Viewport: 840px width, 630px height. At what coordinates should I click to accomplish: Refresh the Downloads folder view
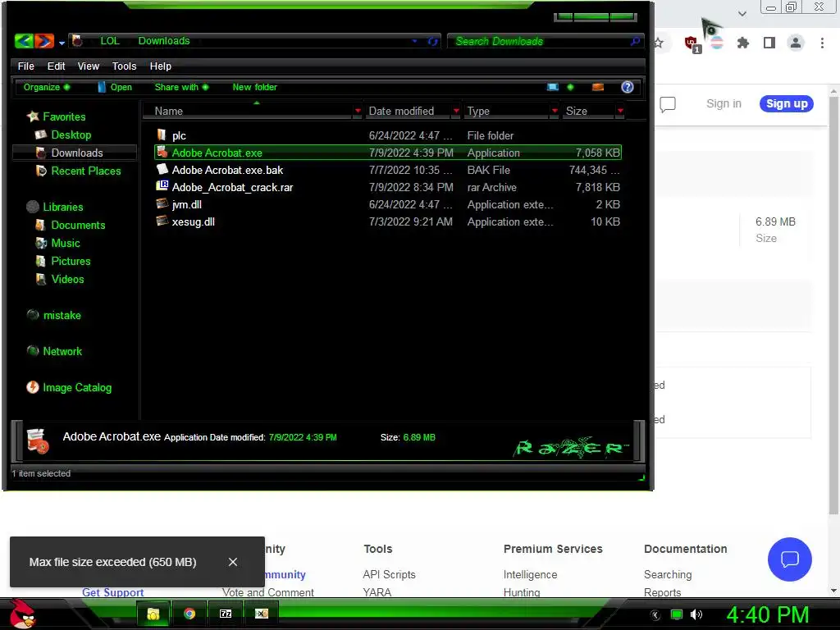pos(432,41)
